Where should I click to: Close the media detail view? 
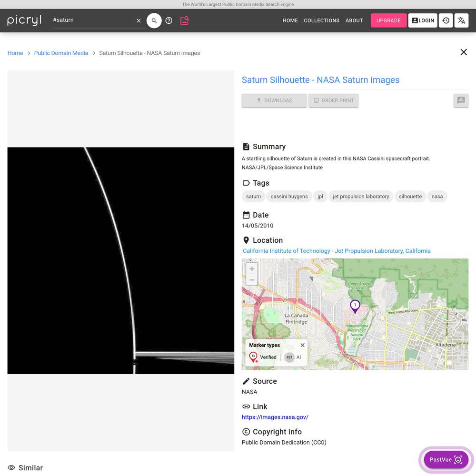point(464,52)
